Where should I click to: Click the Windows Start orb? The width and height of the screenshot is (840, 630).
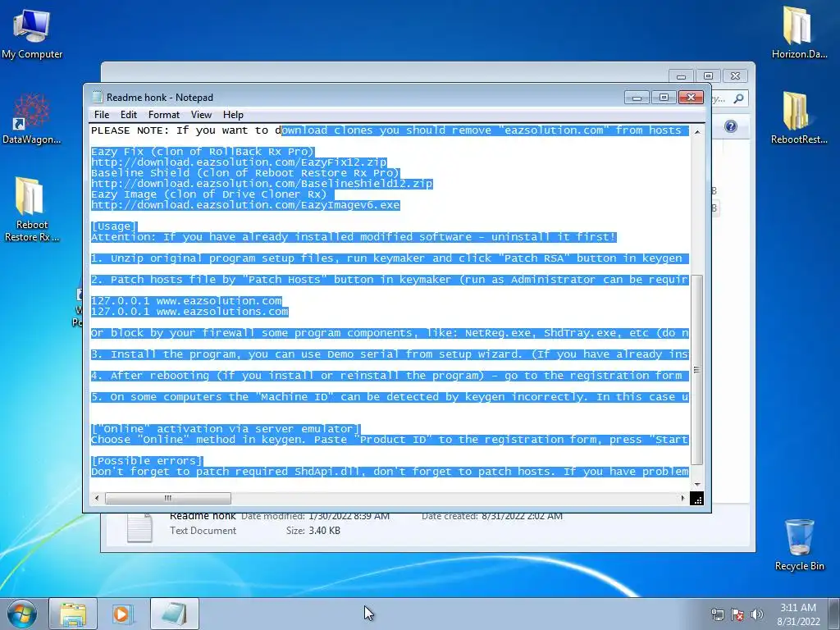pos(22,614)
